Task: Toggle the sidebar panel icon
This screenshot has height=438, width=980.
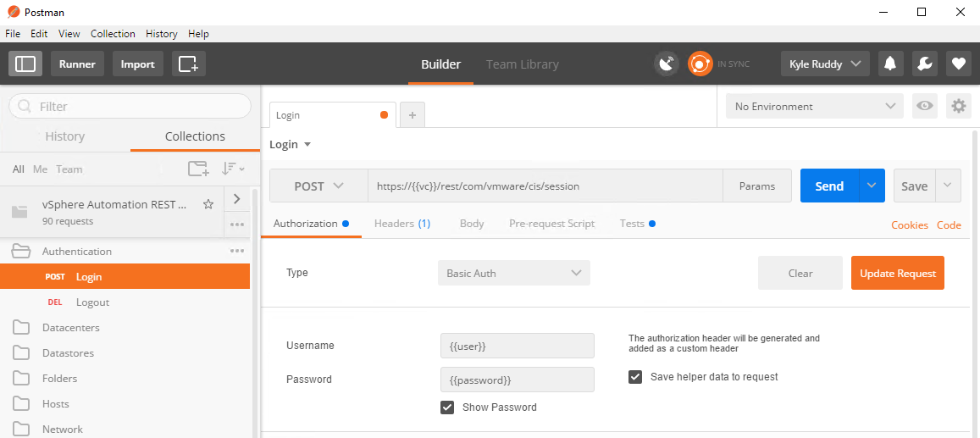Action: click(x=25, y=64)
